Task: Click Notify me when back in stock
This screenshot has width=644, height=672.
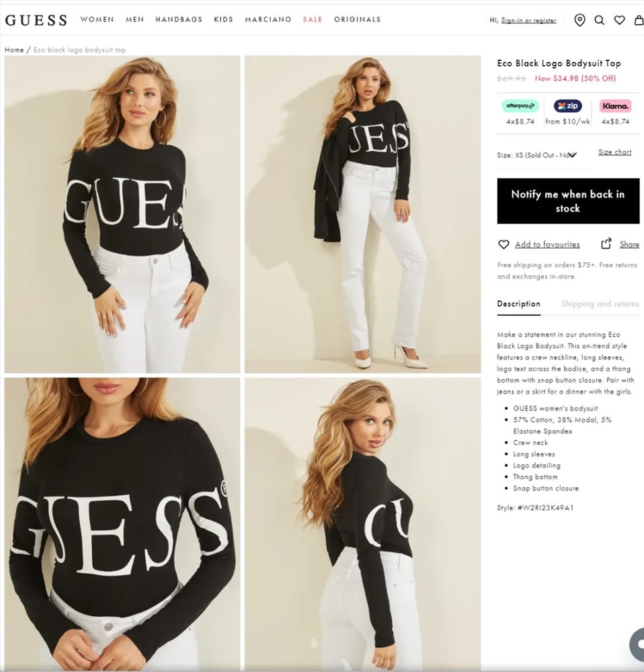Action: click(568, 201)
